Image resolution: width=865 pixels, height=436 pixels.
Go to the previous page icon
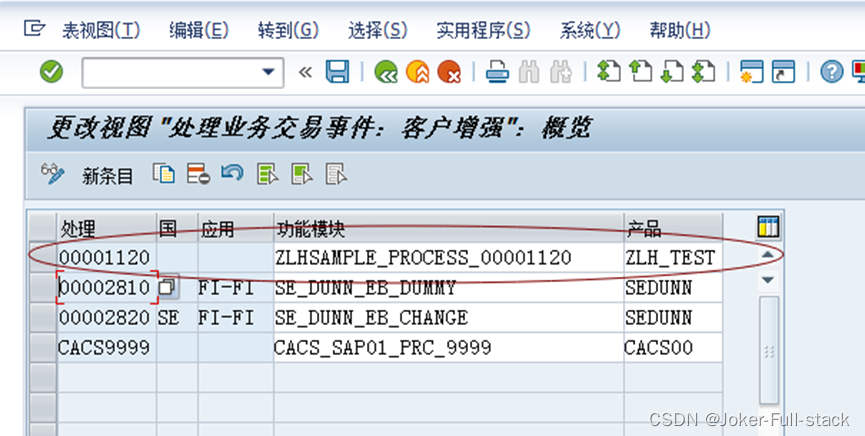pos(640,72)
